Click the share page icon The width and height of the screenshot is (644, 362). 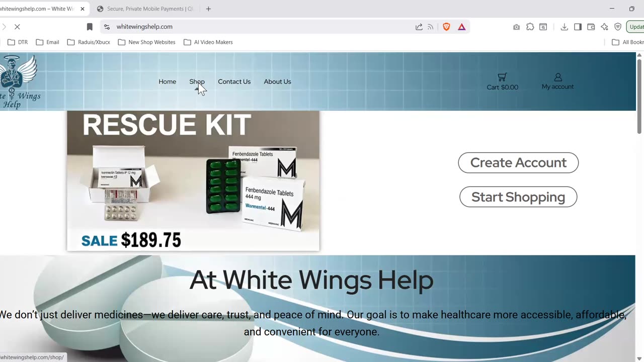point(419,27)
